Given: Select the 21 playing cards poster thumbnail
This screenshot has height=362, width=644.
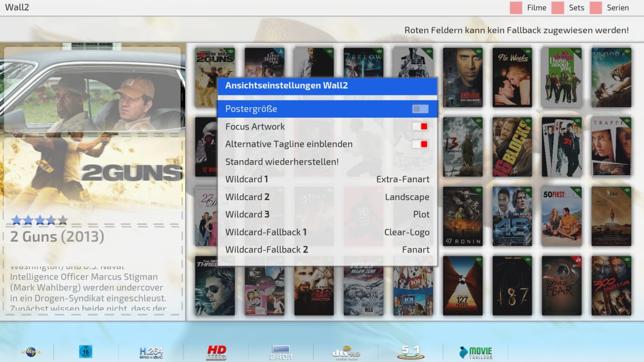Looking at the screenshot, I should pos(561,147).
